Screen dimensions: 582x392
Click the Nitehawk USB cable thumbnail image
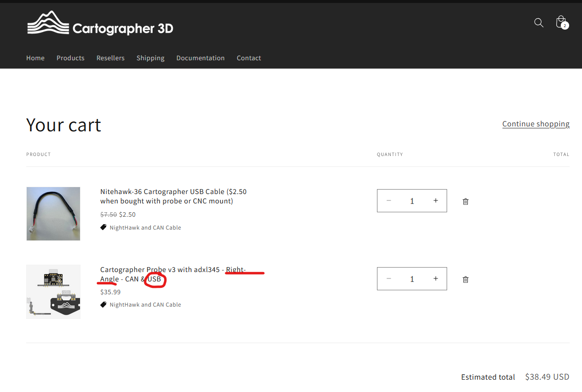tap(53, 214)
